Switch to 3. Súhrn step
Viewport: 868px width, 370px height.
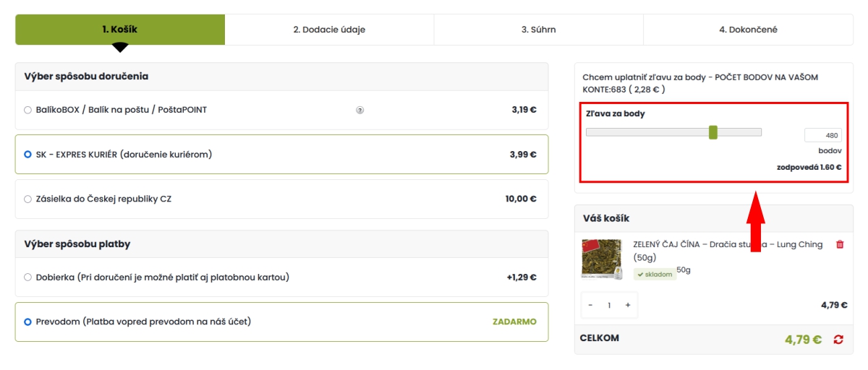pos(538,30)
